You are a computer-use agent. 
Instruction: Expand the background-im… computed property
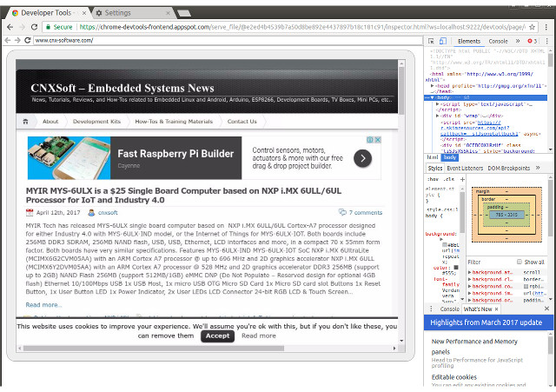coord(469,294)
